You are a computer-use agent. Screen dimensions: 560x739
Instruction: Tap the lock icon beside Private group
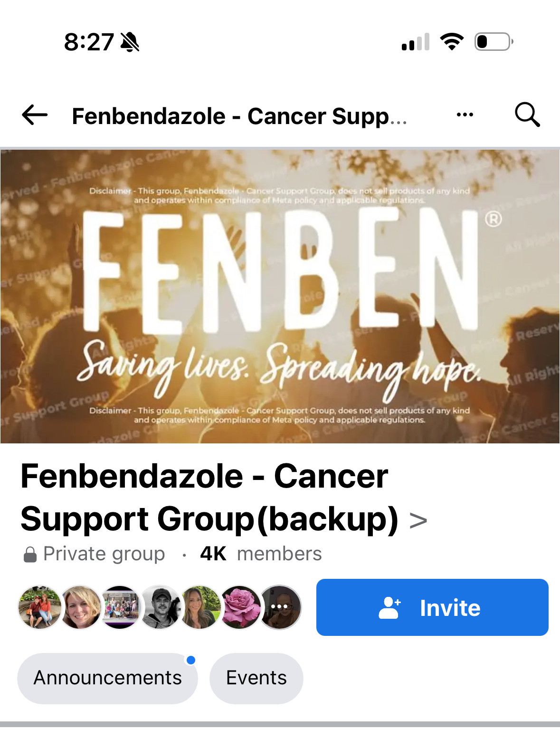tap(30, 555)
